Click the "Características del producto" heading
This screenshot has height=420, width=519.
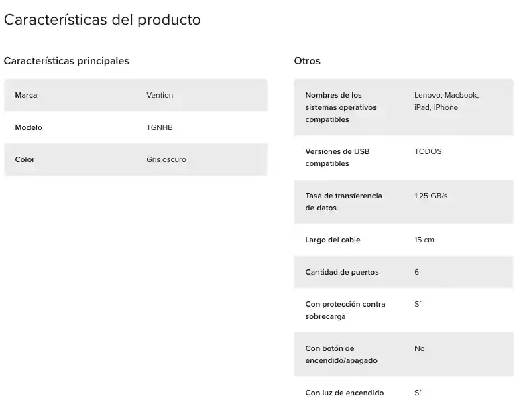[x=103, y=20]
